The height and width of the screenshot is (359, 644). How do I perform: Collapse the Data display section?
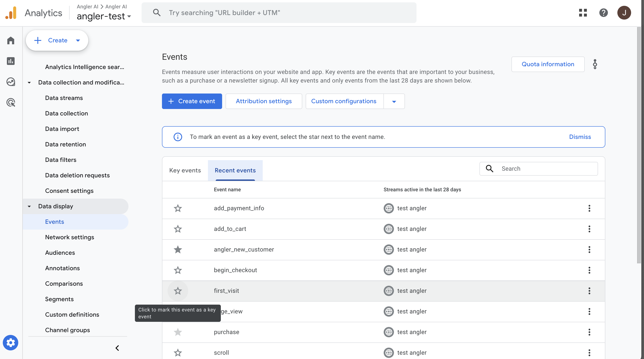click(x=29, y=206)
